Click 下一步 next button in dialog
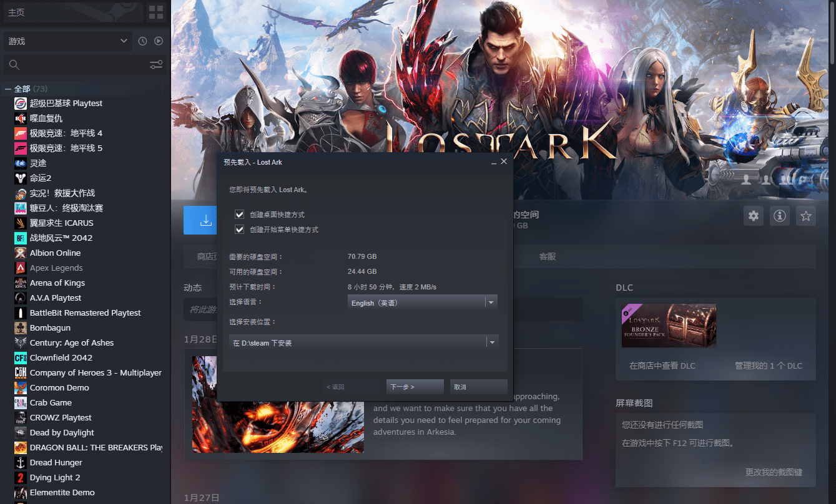The height and width of the screenshot is (504, 836). [x=415, y=387]
